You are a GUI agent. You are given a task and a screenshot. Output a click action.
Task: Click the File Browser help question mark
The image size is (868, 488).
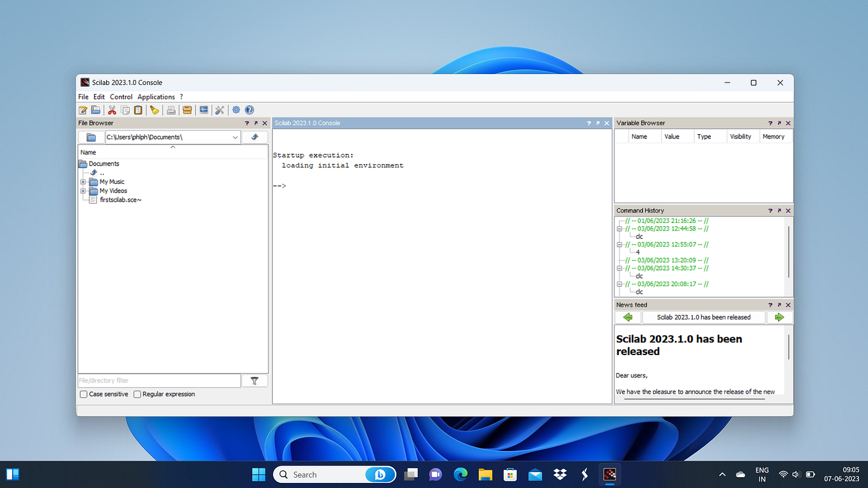[247, 123]
